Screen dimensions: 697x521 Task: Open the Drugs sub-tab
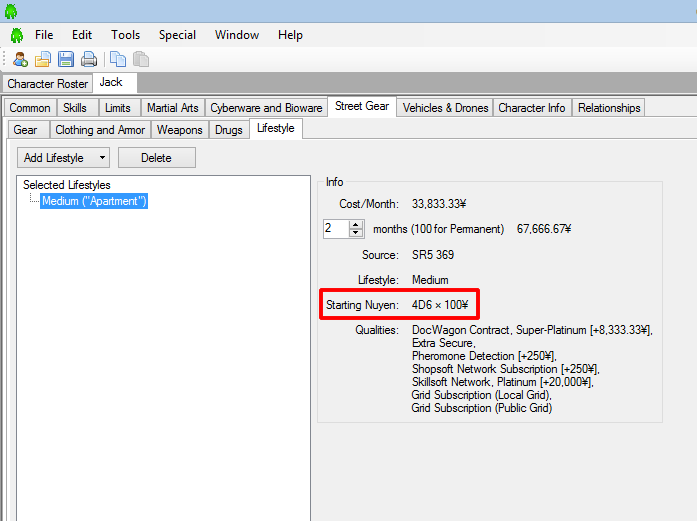click(228, 130)
